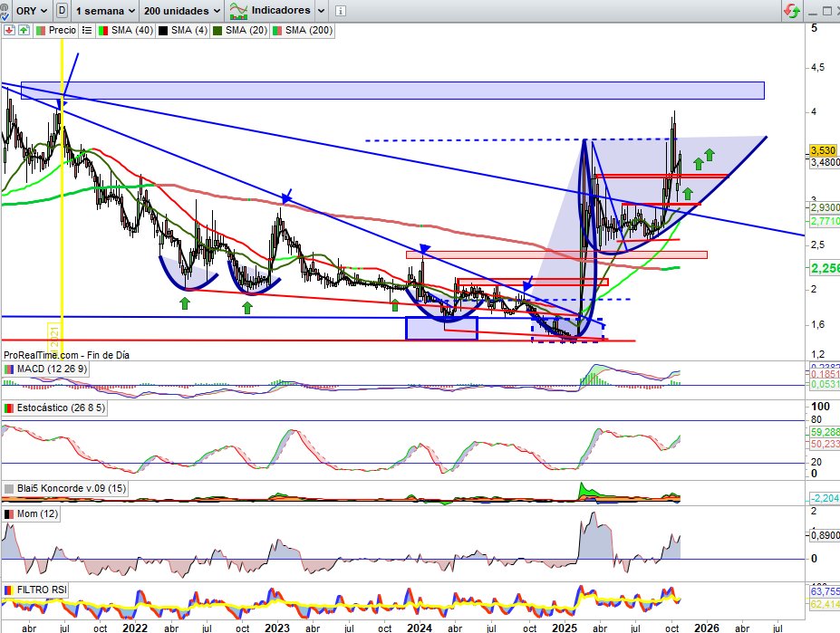Click the black SMA (4) color swatch
Viewport: 840px width, 633px height.
tap(163, 31)
